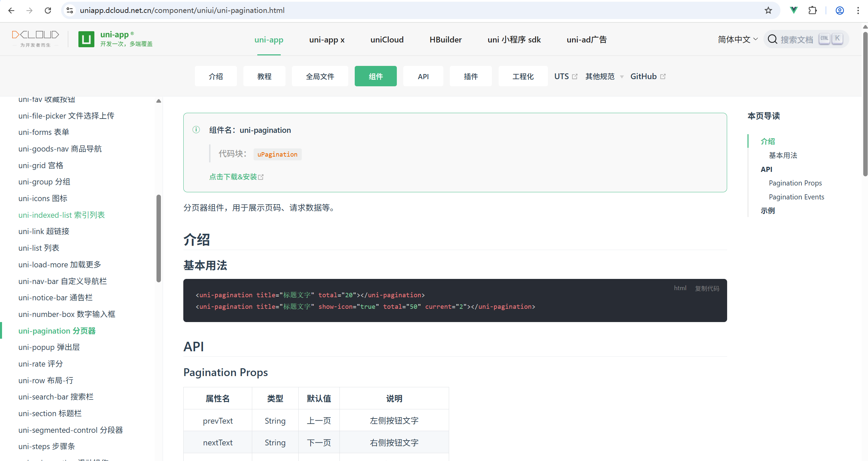Viewport: 868px width, 461px height.
Task: Select the uni-app top tab
Action: coord(269,39)
